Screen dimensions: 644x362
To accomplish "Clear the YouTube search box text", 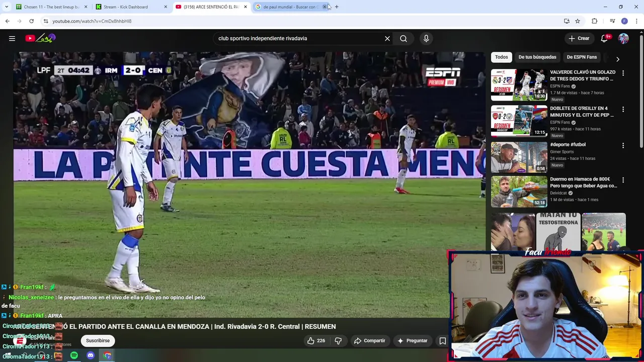I will point(387,38).
